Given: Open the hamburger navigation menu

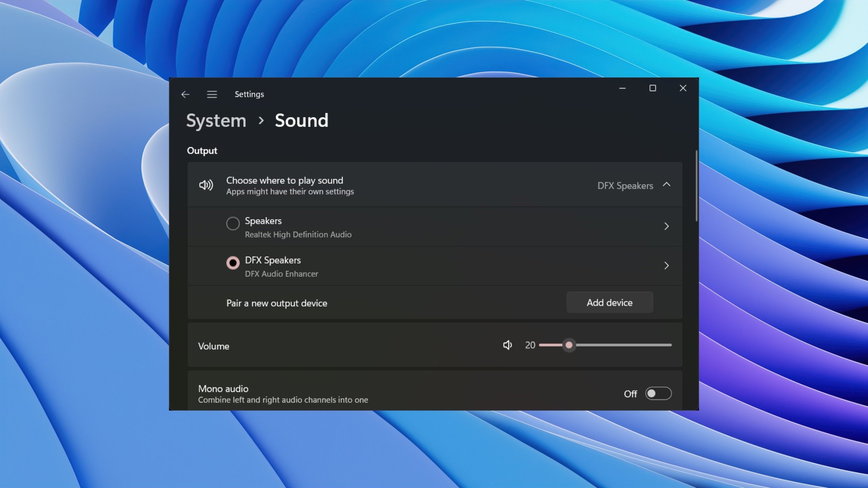Looking at the screenshot, I should (212, 94).
